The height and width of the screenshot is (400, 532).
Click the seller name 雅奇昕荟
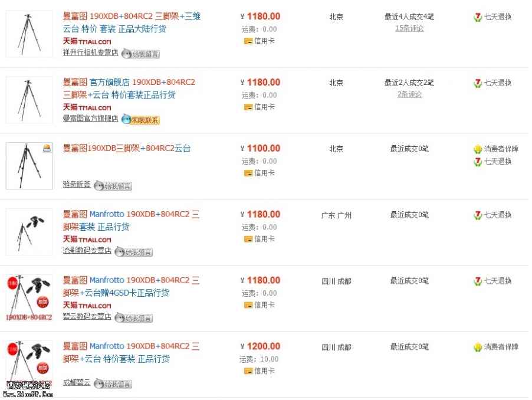(77, 184)
